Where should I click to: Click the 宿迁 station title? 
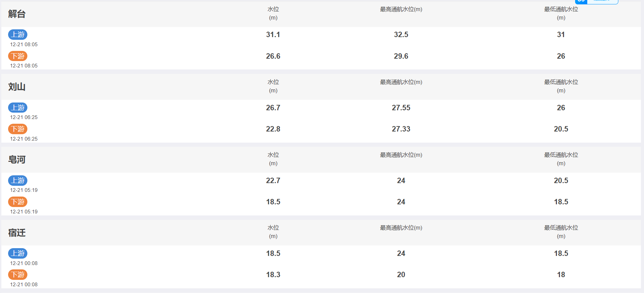click(x=17, y=233)
